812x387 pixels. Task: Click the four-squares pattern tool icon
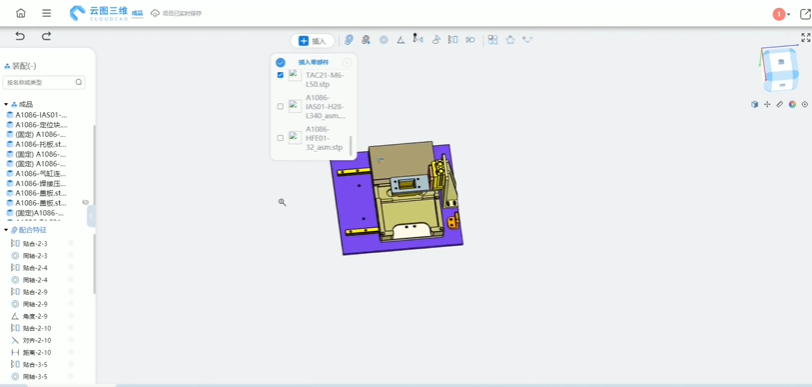[x=493, y=39]
